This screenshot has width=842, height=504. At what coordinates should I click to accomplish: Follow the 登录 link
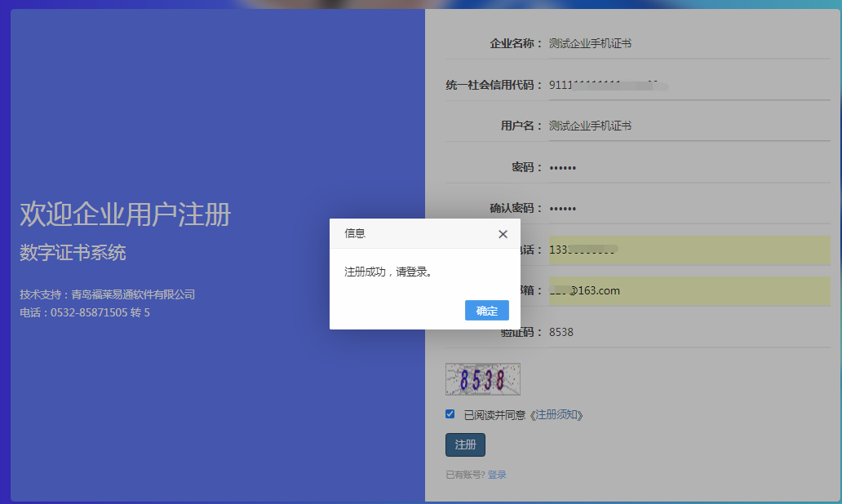pyautogui.click(x=497, y=475)
